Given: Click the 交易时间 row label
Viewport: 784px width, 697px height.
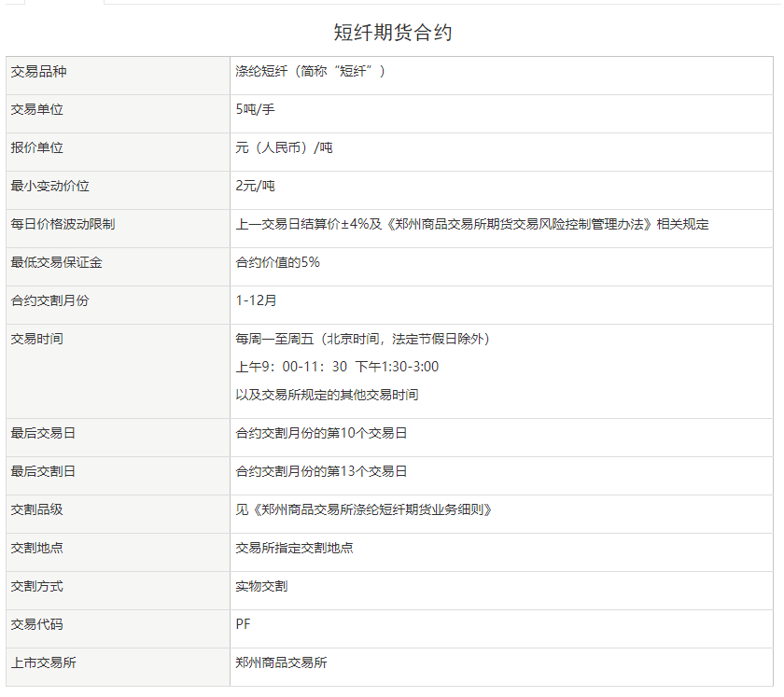Looking at the screenshot, I should coord(38,339).
